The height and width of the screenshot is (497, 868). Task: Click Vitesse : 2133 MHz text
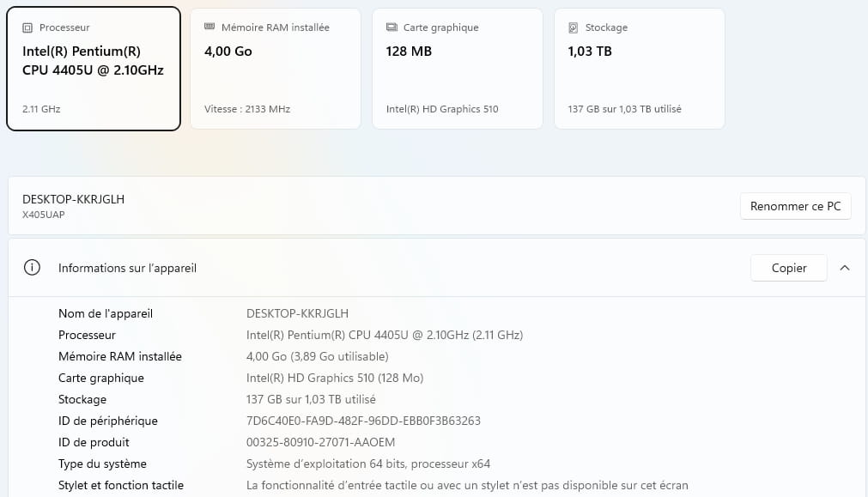(x=247, y=109)
